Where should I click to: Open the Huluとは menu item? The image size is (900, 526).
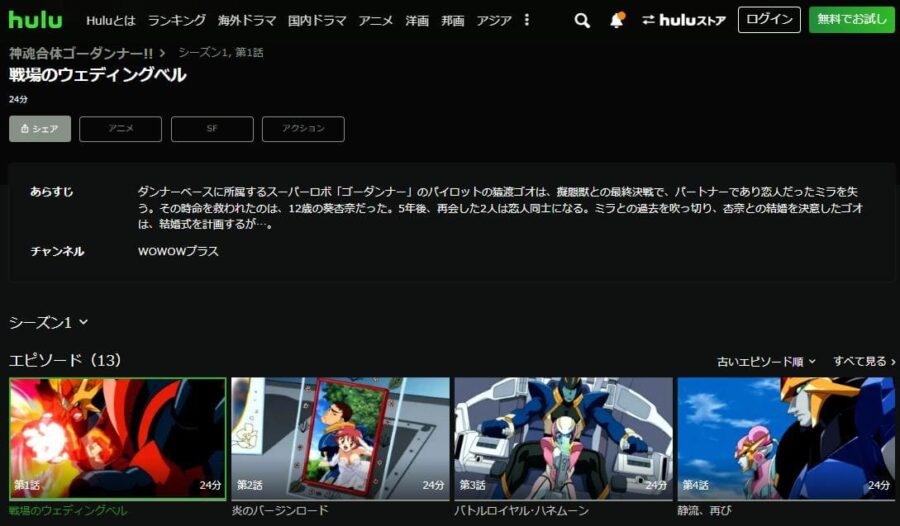click(111, 21)
